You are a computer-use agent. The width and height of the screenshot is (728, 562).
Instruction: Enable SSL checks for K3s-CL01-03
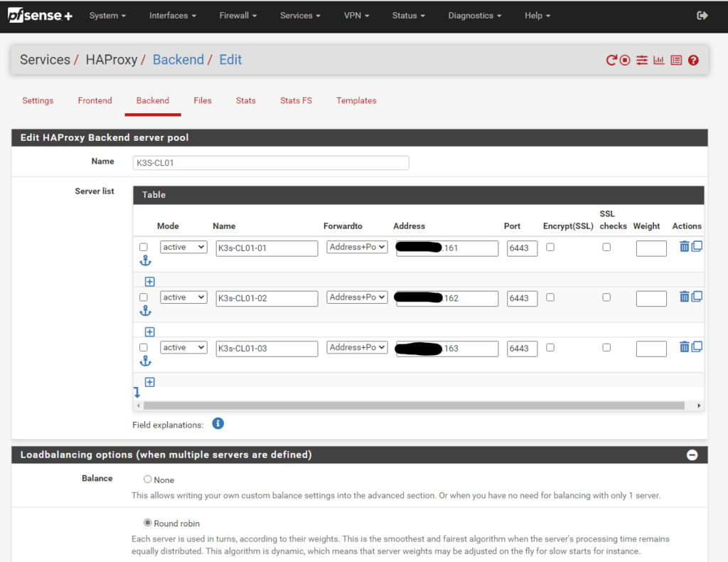pyautogui.click(x=606, y=347)
